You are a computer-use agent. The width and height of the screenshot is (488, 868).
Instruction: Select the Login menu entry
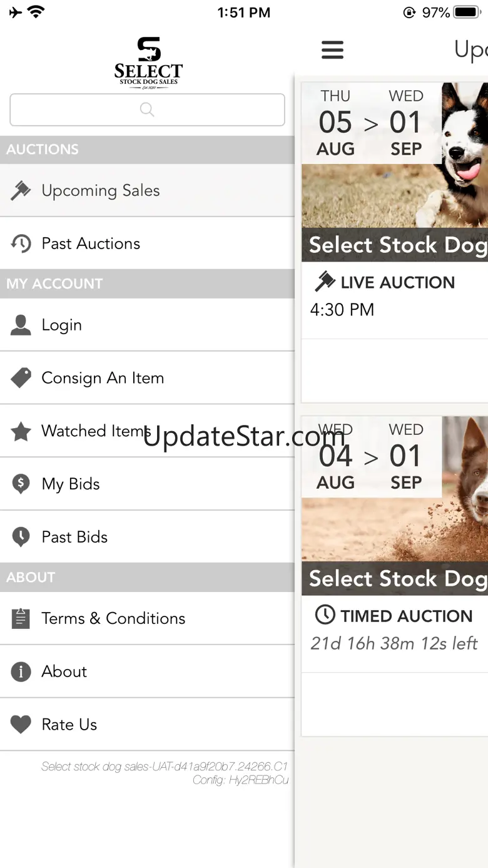61,325
